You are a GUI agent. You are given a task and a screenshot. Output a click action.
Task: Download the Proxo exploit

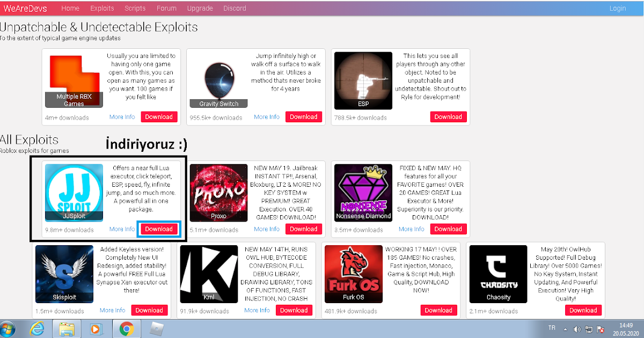(304, 229)
